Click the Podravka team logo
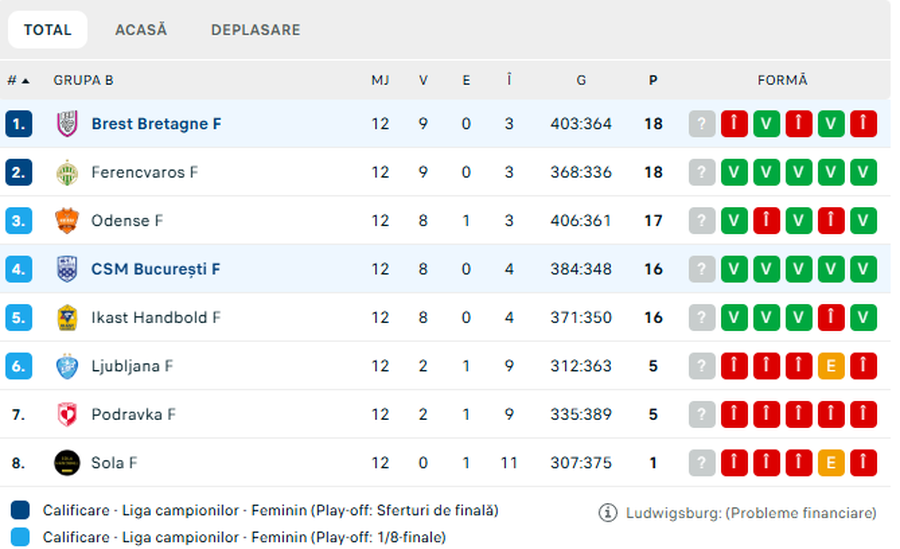 (x=67, y=414)
